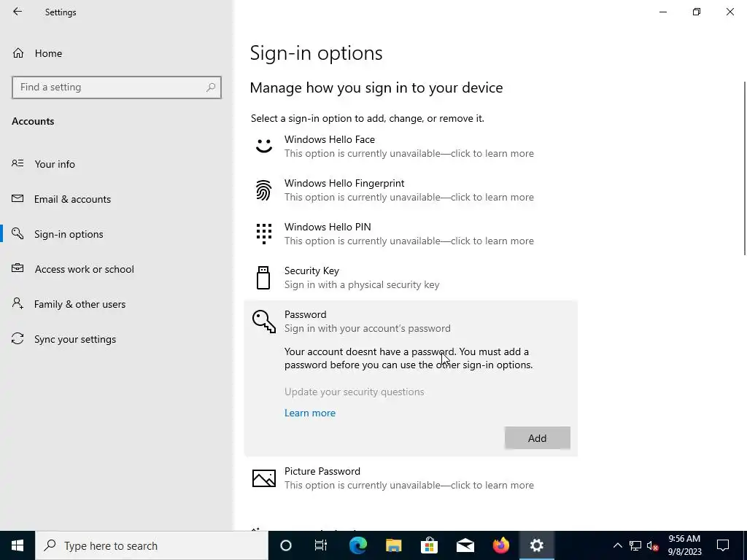This screenshot has width=747, height=560.
Task: Select Sign-in options in sidebar
Action: point(117,234)
